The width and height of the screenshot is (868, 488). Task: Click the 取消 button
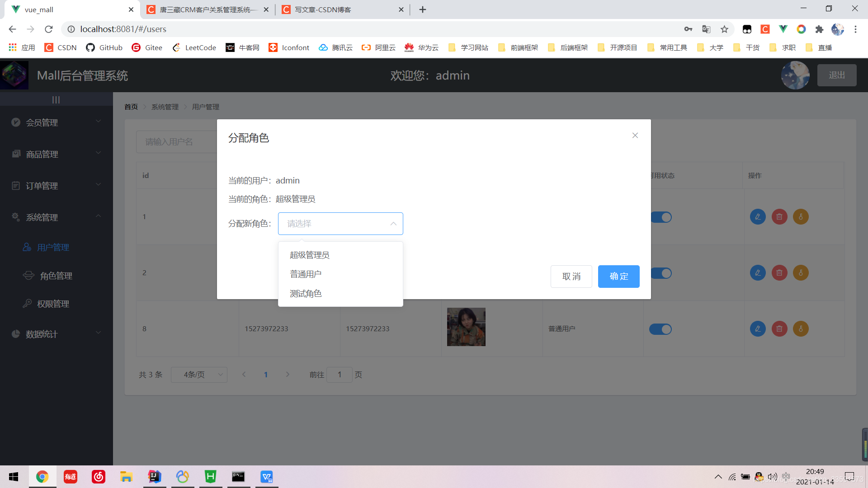tap(571, 277)
